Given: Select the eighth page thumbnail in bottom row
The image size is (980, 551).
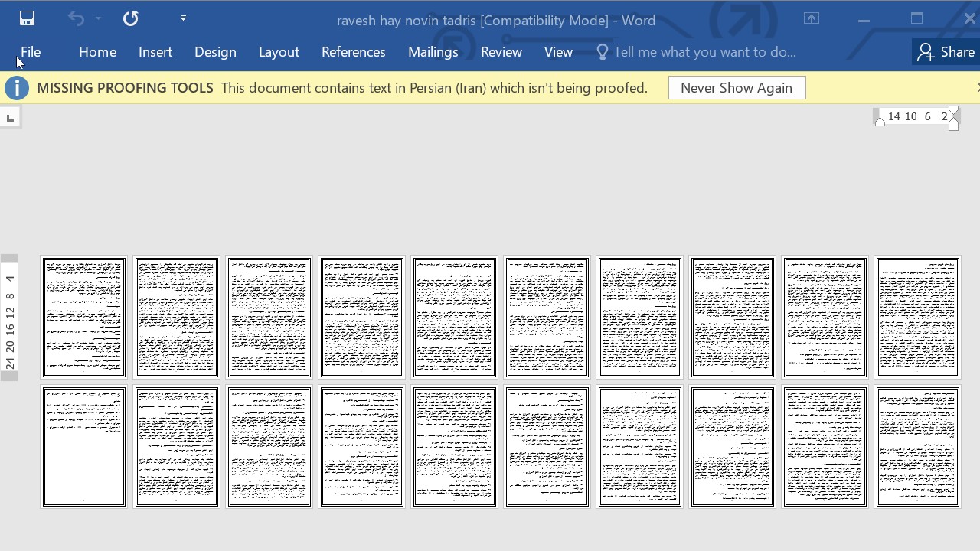Looking at the screenshot, I should pos(732,447).
